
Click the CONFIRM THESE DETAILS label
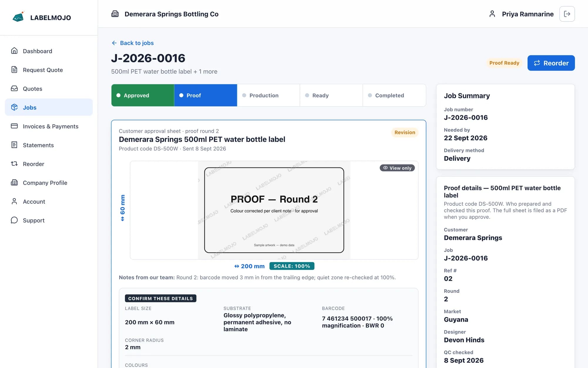pos(161,299)
